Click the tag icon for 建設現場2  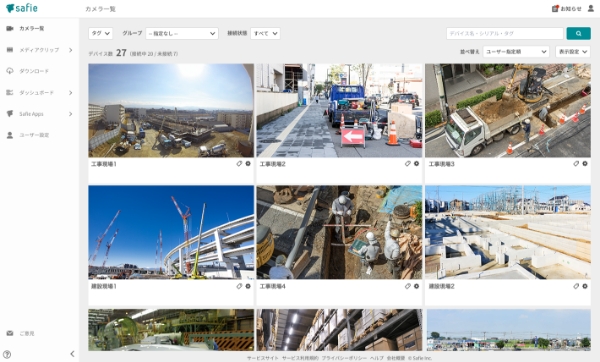click(576, 286)
